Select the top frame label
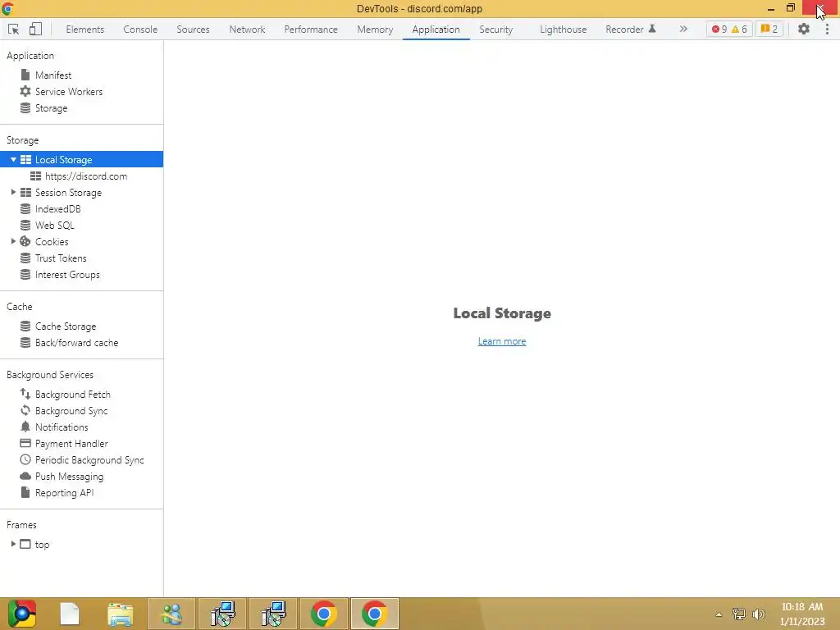Viewport: 840px width, 630px height. (43, 545)
